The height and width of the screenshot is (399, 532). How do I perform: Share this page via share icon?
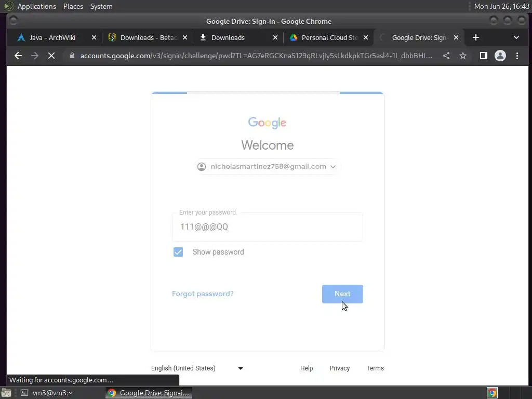coord(446,56)
